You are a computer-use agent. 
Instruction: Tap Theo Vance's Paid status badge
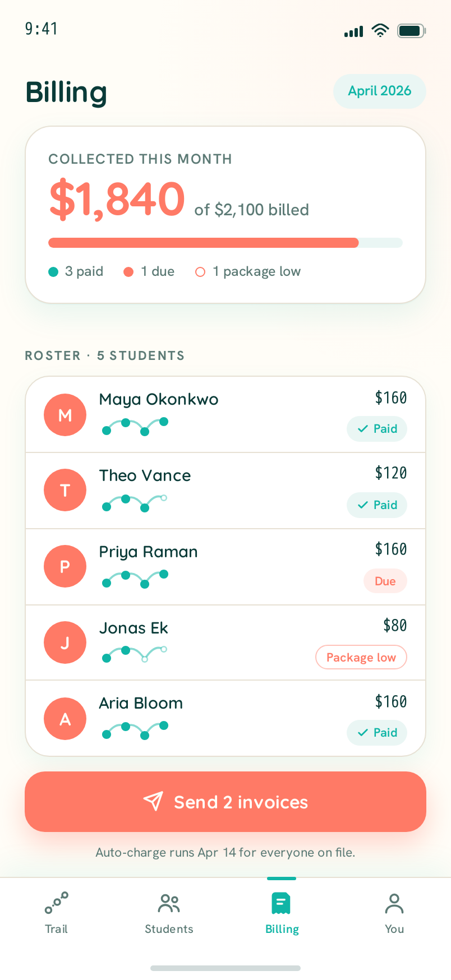point(377,505)
